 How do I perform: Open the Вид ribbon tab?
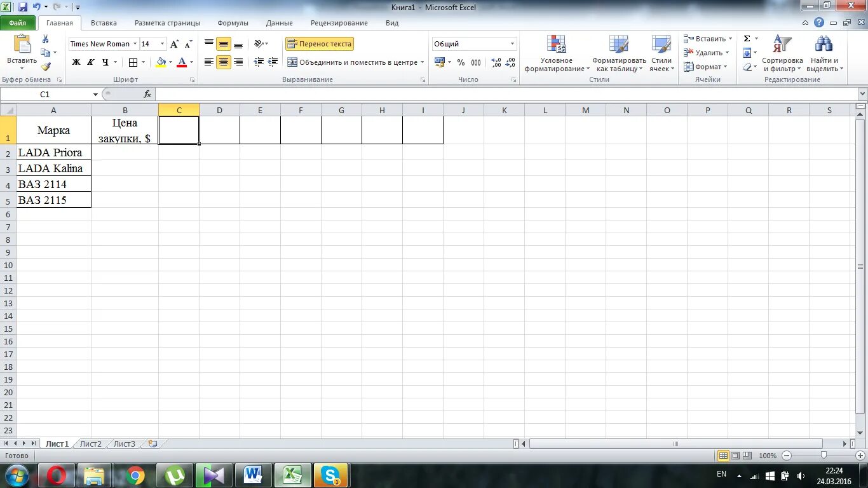click(392, 23)
